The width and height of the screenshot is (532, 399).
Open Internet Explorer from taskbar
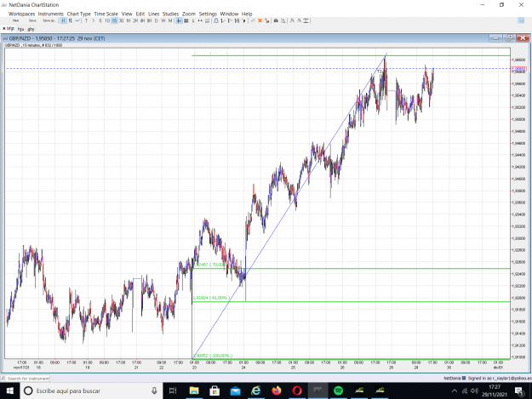[x=256, y=390]
